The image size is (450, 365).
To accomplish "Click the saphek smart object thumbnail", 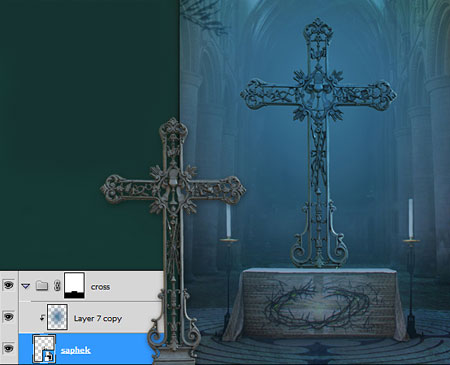I will [x=44, y=349].
